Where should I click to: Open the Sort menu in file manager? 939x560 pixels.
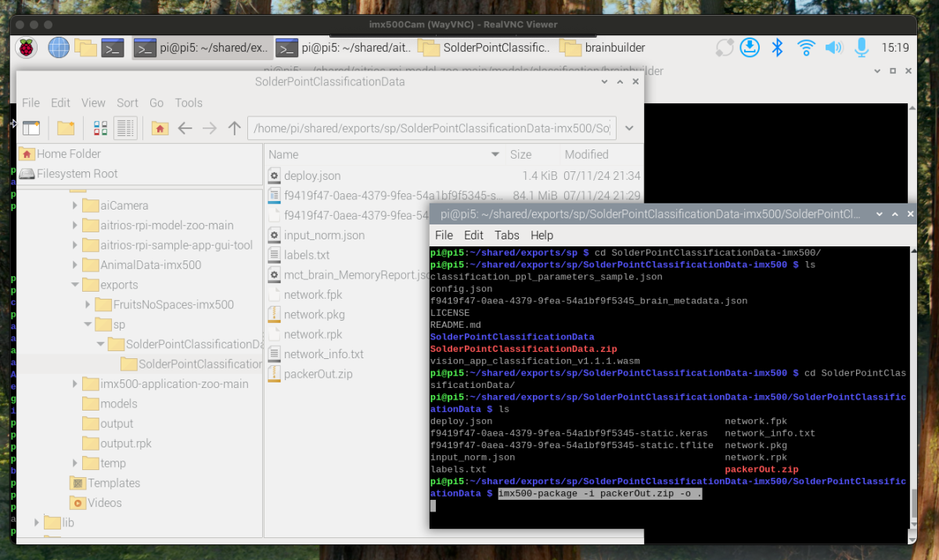pyautogui.click(x=128, y=102)
